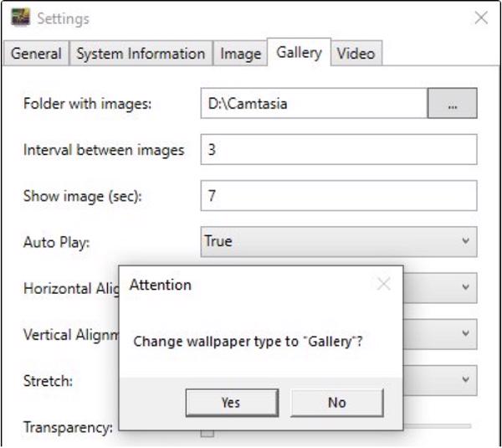Focus the Interval between images field
The height and width of the screenshot is (448, 502).
pyautogui.click(x=339, y=151)
